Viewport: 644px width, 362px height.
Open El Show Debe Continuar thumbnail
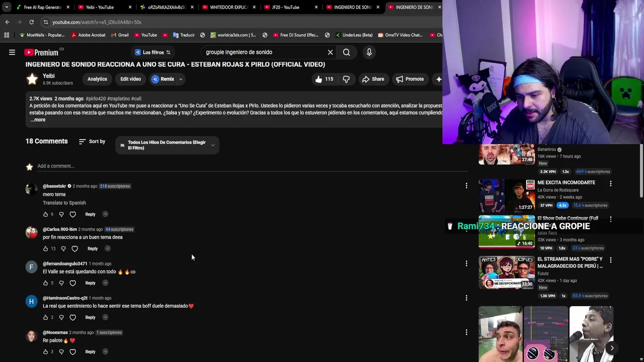point(507,232)
